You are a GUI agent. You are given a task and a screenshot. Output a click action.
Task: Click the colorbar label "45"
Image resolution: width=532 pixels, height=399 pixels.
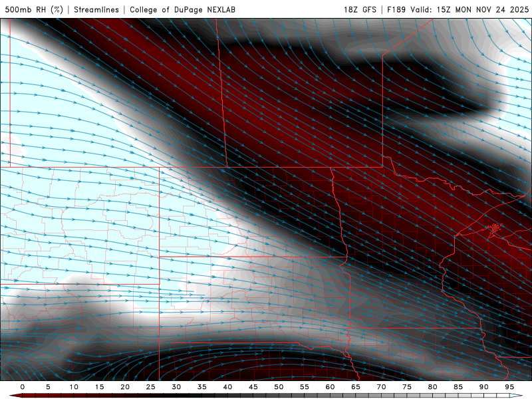point(253,387)
